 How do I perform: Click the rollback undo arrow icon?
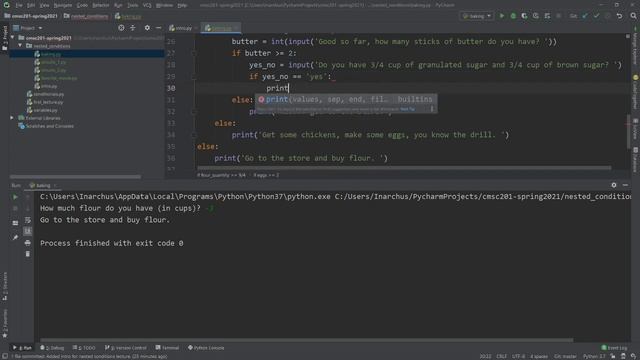click(x=619, y=16)
